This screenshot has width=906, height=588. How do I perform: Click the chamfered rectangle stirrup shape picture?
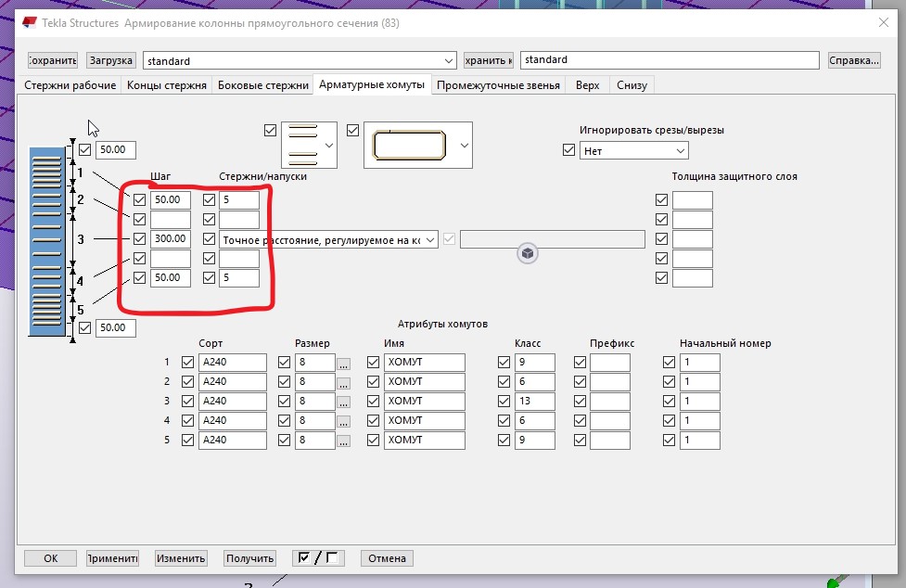point(409,146)
